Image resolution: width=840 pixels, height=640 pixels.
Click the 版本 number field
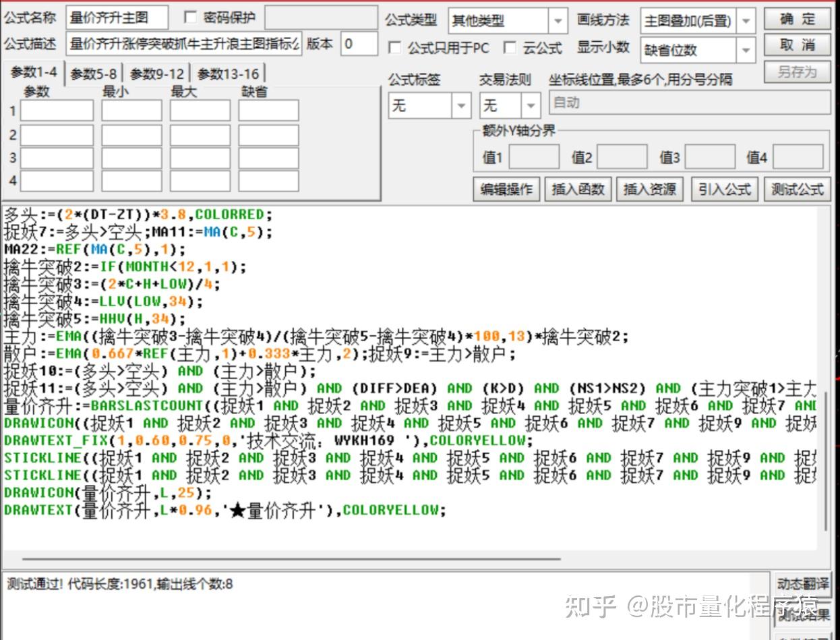(x=359, y=44)
